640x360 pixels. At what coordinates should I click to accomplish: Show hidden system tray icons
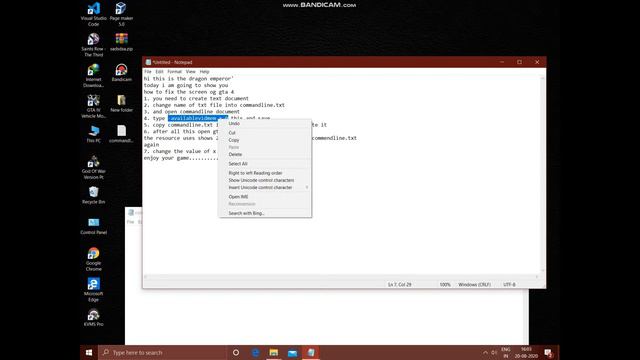coord(485,352)
